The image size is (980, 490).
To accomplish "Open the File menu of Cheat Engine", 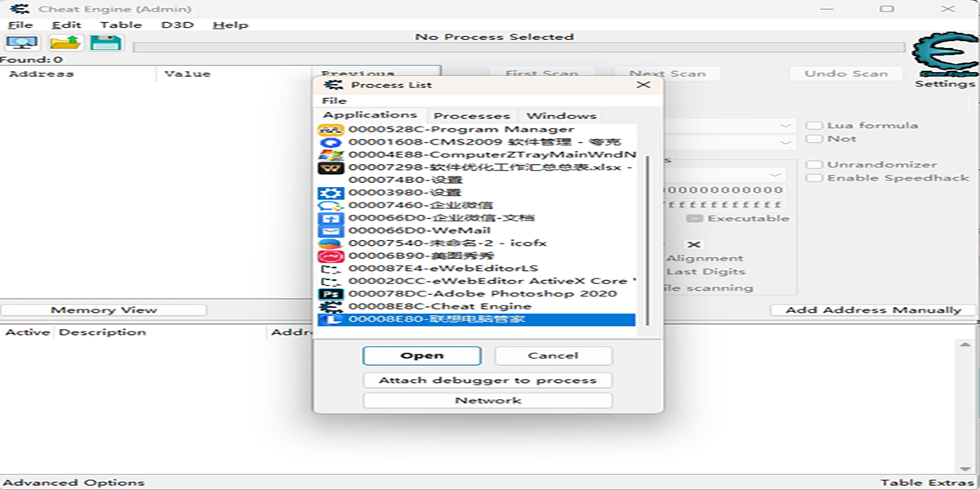I will click(x=20, y=25).
